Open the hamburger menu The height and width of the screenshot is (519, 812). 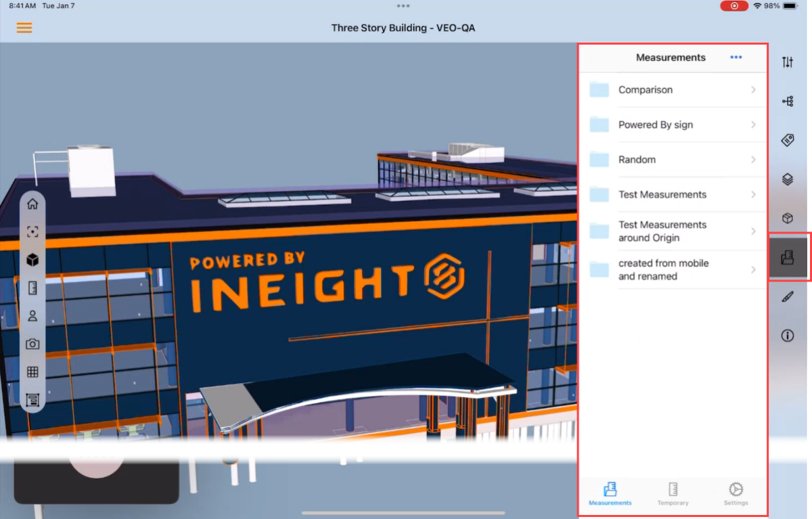(24, 28)
